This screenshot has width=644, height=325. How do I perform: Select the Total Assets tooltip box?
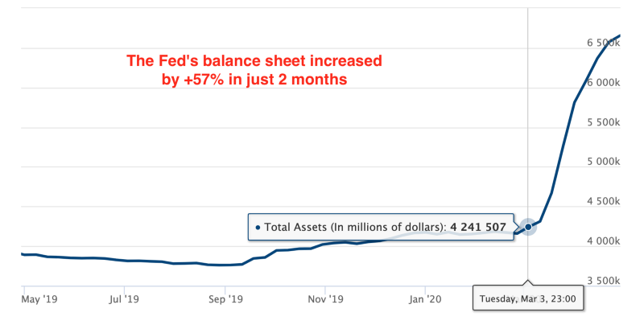tap(381, 227)
